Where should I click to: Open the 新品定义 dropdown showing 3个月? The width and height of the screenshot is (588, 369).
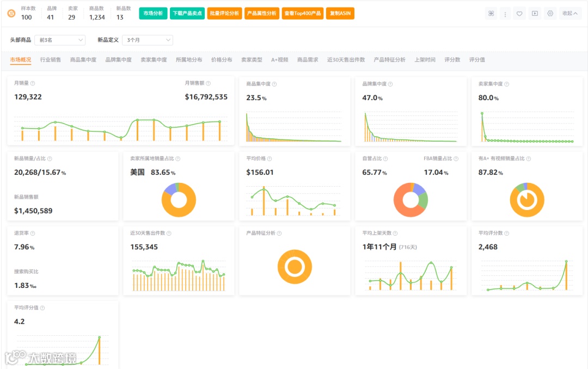click(148, 40)
